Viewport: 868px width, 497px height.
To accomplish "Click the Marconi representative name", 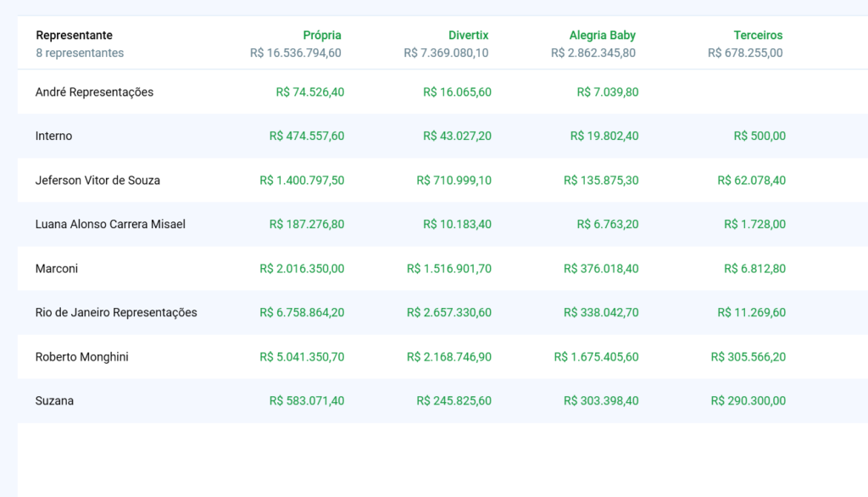I will pos(57,269).
